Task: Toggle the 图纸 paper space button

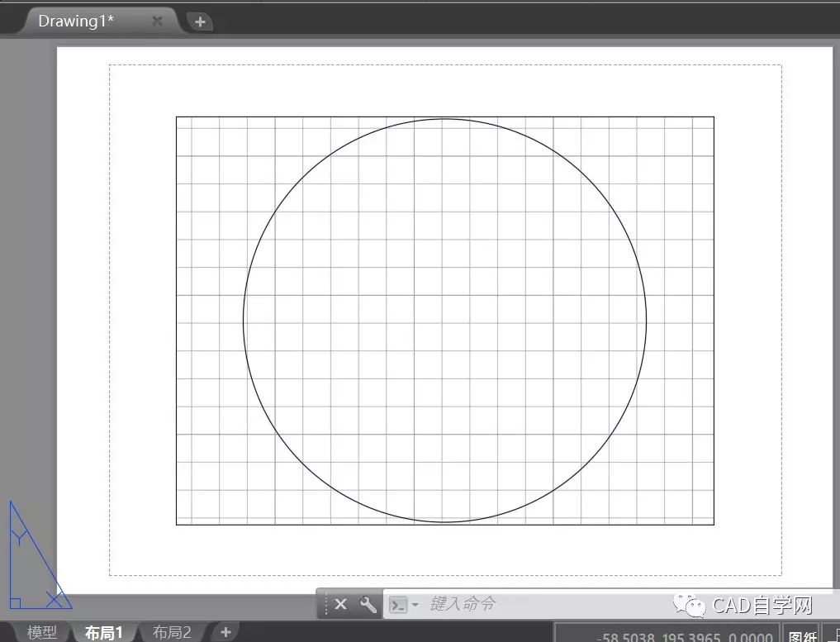Action: tap(802, 635)
